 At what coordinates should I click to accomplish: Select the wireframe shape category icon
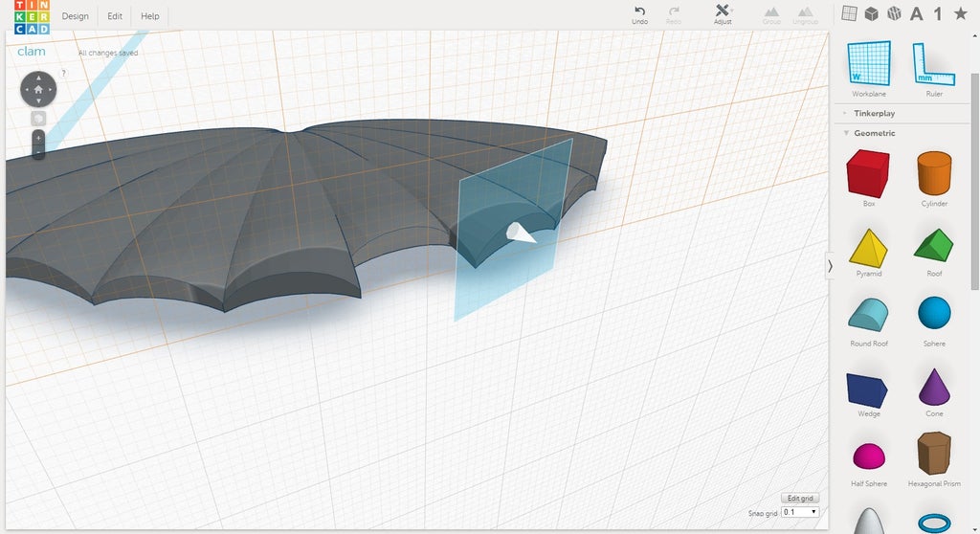click(894, 13)
